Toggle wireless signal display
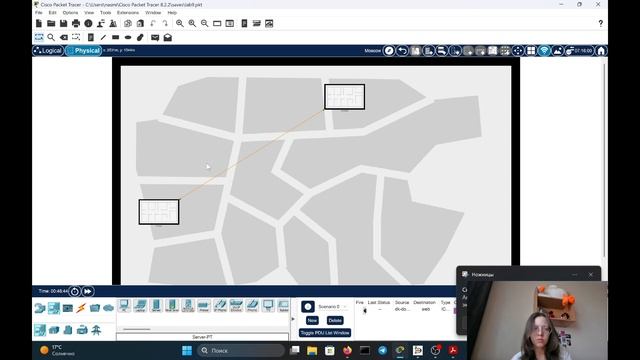The image size is (640, 360). [544, 51]
